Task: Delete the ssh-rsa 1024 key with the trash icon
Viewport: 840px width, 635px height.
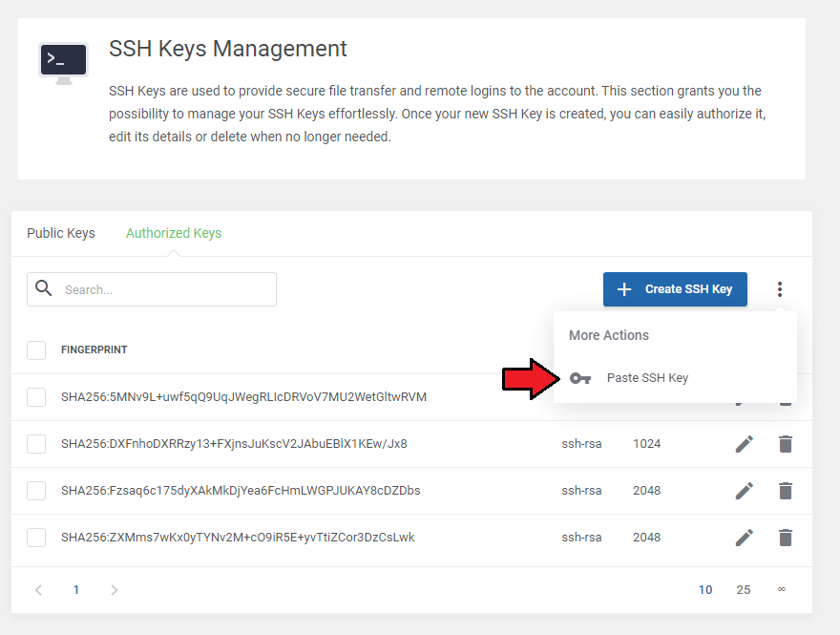Action: (x=786, y=444)
